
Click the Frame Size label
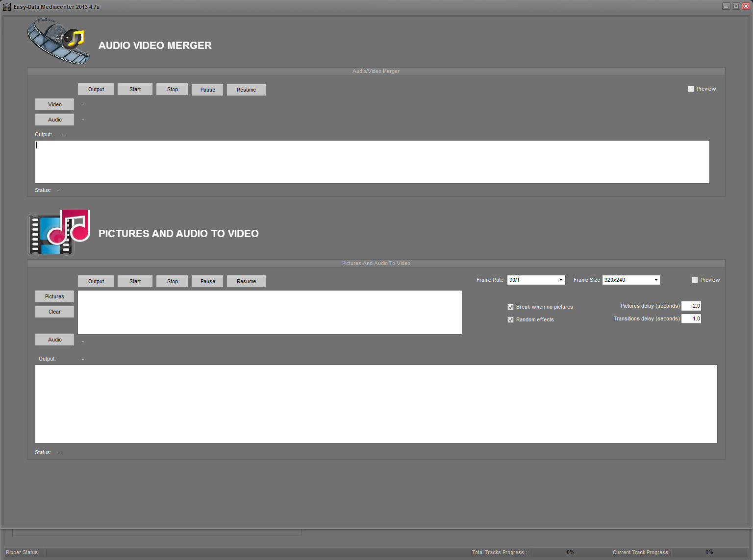tap(586, 280)
